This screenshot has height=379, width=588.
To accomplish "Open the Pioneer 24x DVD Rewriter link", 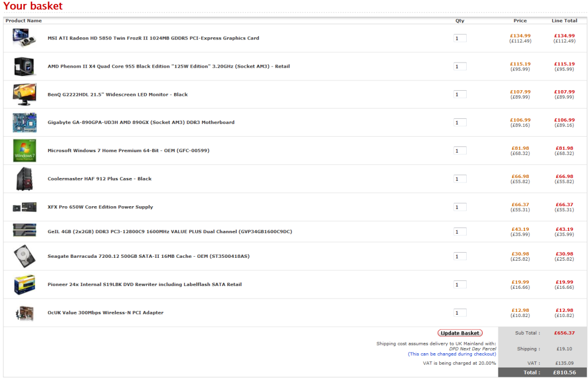I will pos(145,284).
